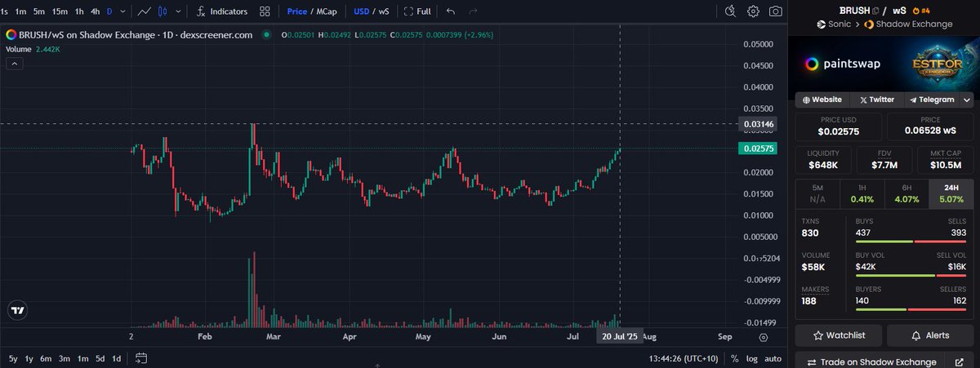Select the 4h timeframe
This screenshot has width=980, height=368.
[x=96, y=12]
